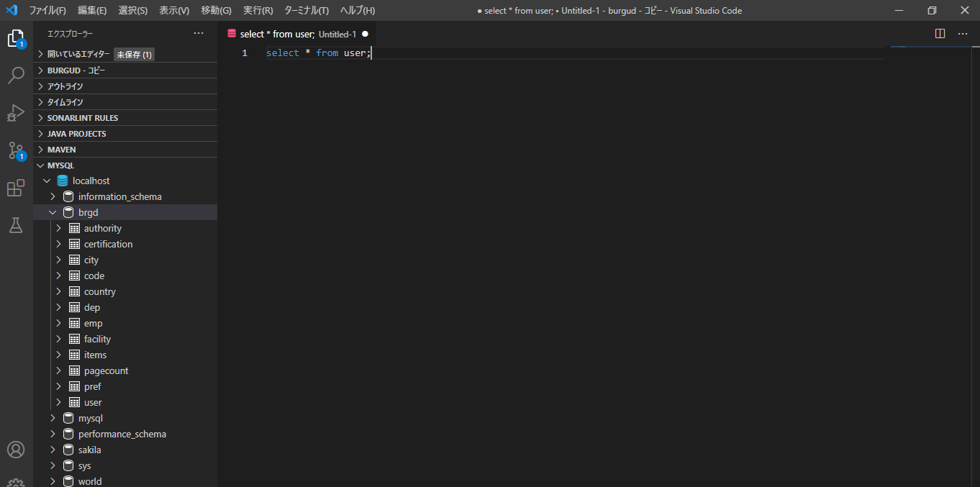Click the brgd database icon
Screen dimensions: 980x487
tap(68, 212)
